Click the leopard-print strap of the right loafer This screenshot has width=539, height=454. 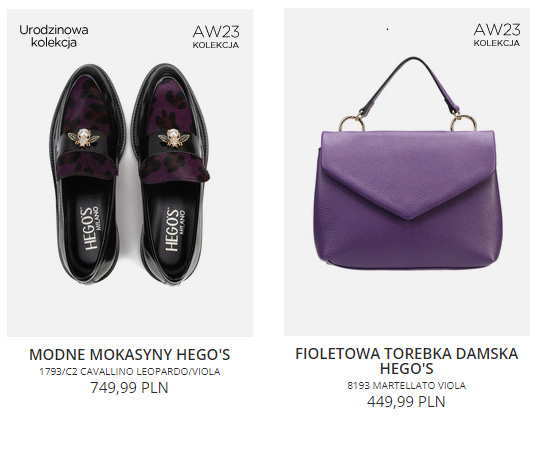[175, 169]
